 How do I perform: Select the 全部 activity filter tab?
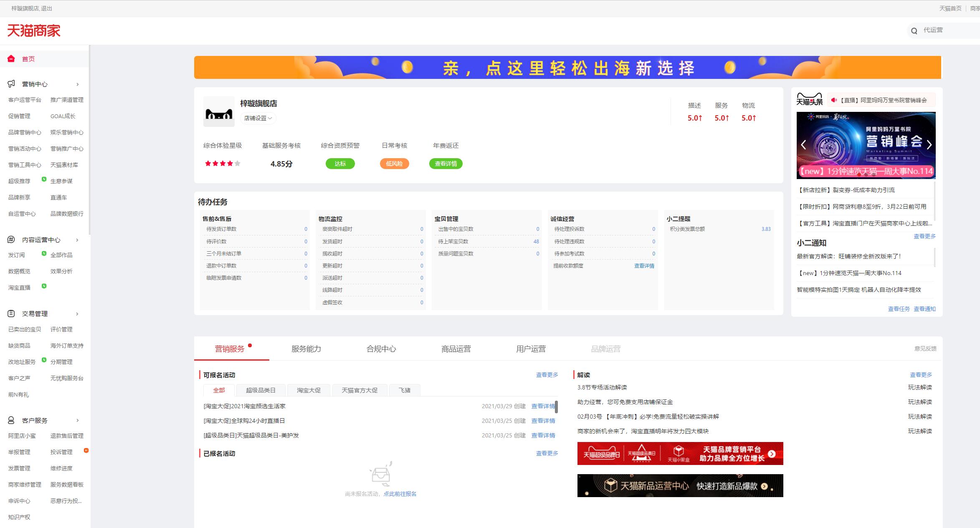pyautogui.click(x=219, y=390)
